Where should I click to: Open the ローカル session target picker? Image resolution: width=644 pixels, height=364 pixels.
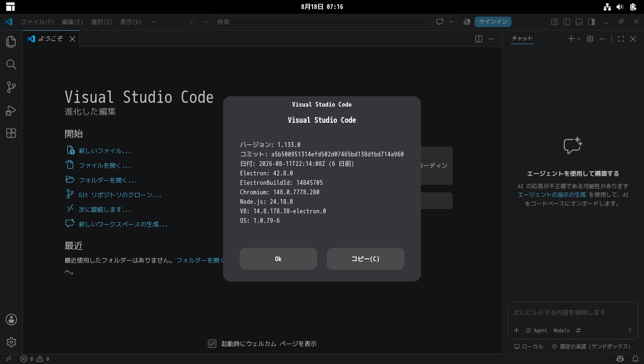point(528,346)
